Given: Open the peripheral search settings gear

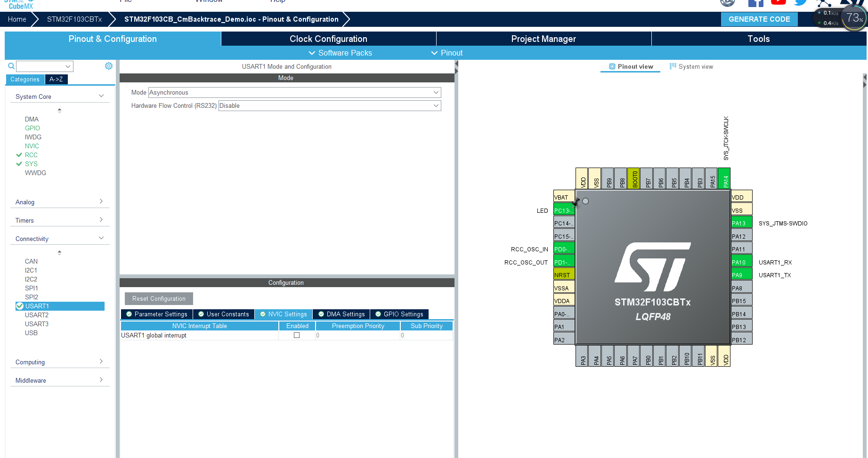Looking at the screenshot, I should click(x=109, y=66).
